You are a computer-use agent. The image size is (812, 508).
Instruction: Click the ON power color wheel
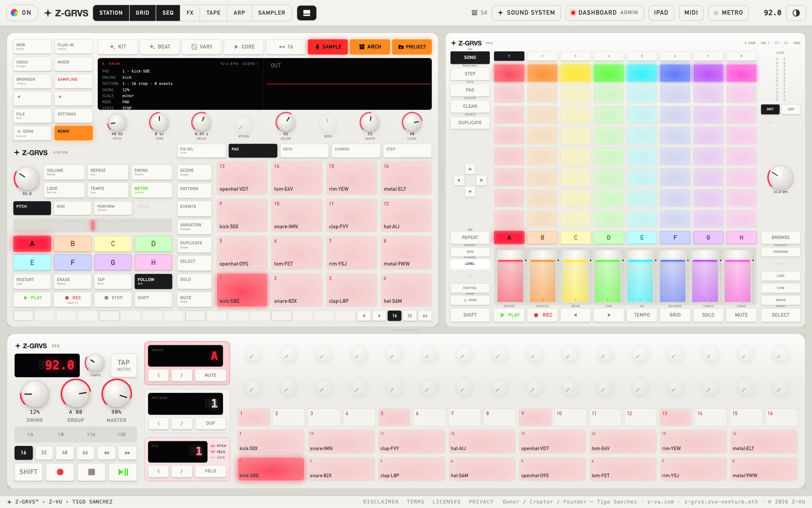pos(14,13)
